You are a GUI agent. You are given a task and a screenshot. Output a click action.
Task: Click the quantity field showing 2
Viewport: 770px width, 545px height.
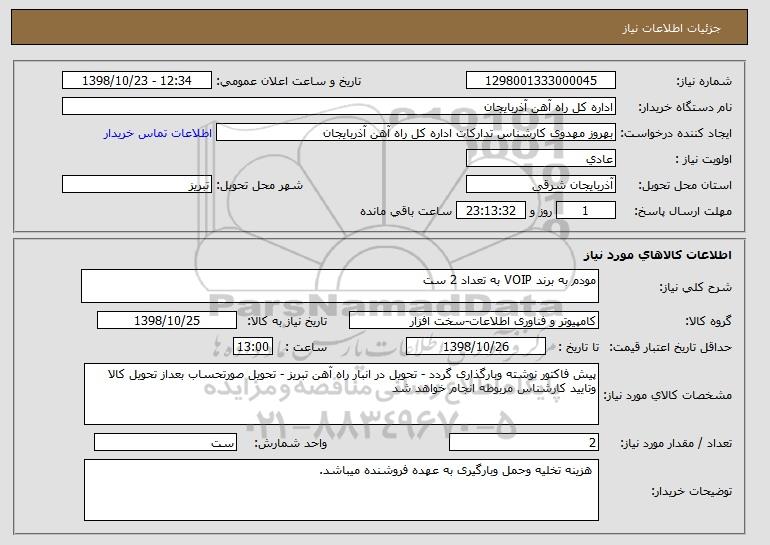524,442
